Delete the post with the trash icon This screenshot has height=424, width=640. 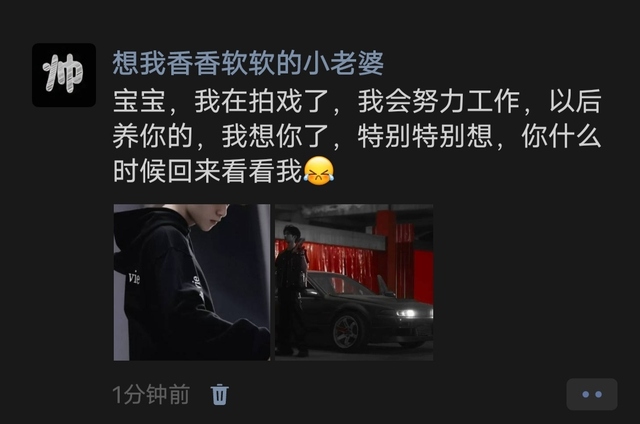pyautogui.click(x=219, y=395)
